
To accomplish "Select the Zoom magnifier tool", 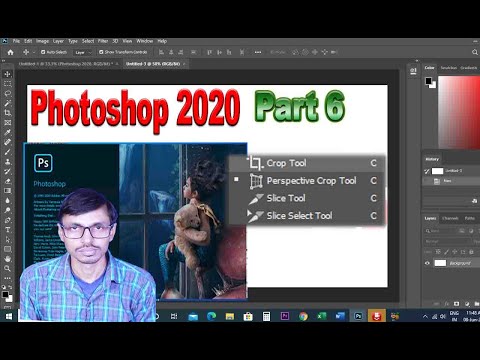I will click(x=7, y=268).
